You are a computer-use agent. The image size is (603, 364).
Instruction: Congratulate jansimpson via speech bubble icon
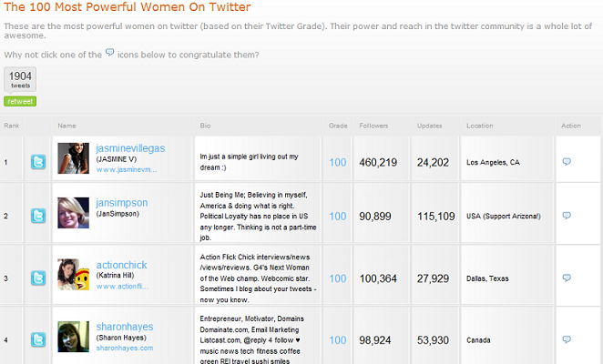tap(567, 216)
